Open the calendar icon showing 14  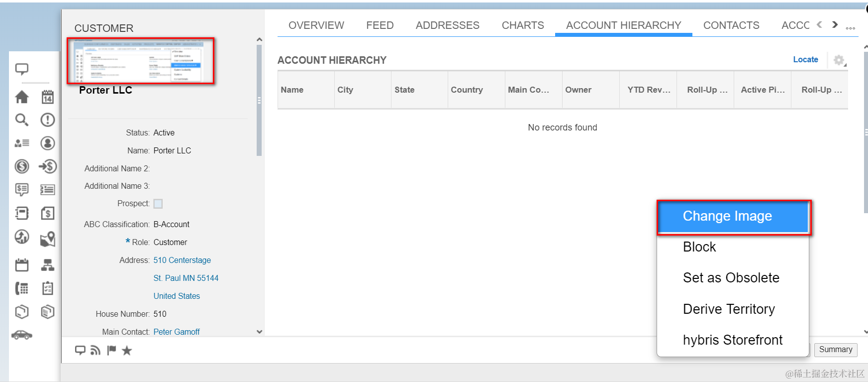(x=48, y=97)
